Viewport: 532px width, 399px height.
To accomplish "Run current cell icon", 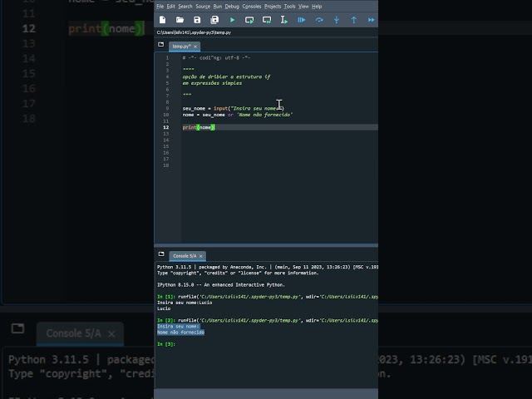I will point(249,20).
